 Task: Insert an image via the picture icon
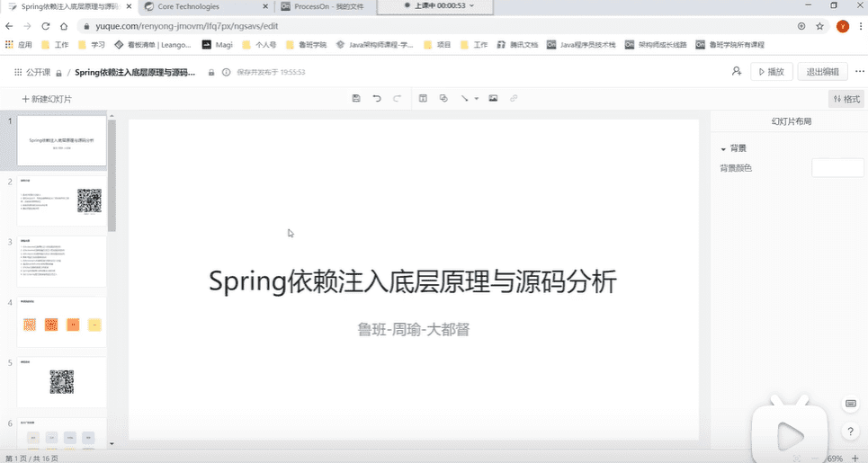tap(493, 99)
